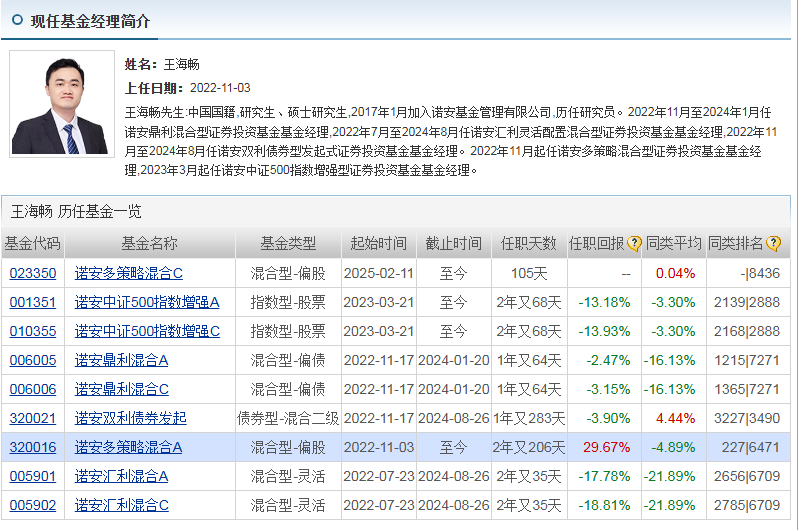Open the 诺安汇利混合C fund link
Viewport: 798px width, 530px height.
[122, 506]
